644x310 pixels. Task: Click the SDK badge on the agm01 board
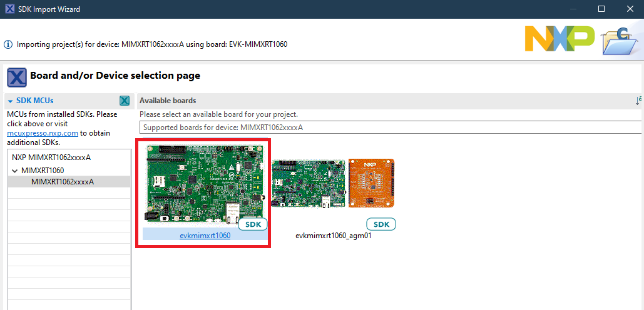(381, 224)
